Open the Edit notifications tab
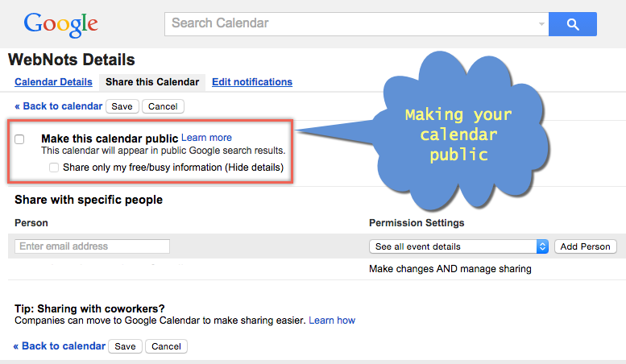Viewport: 626px width, 364px height. click(x=252, y=82)
